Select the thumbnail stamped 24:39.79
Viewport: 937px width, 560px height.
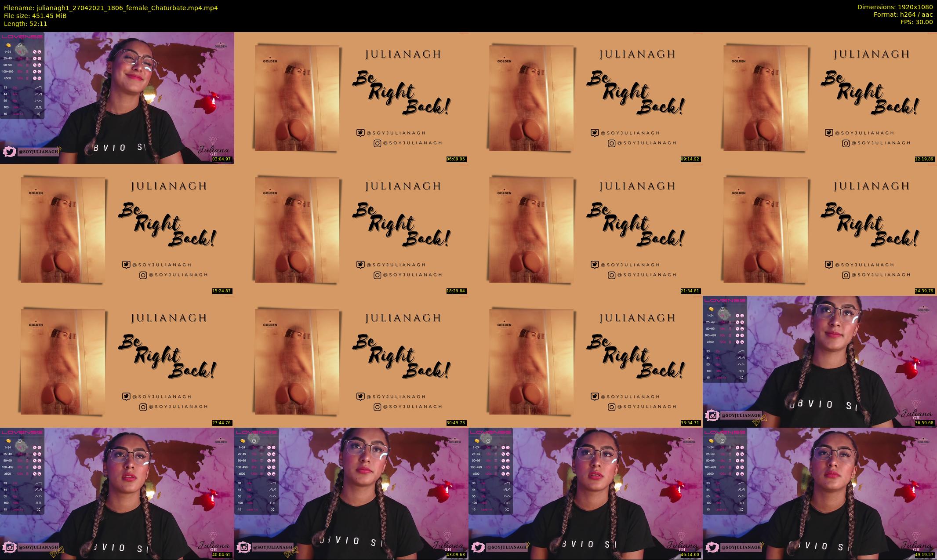pos(820,229)
